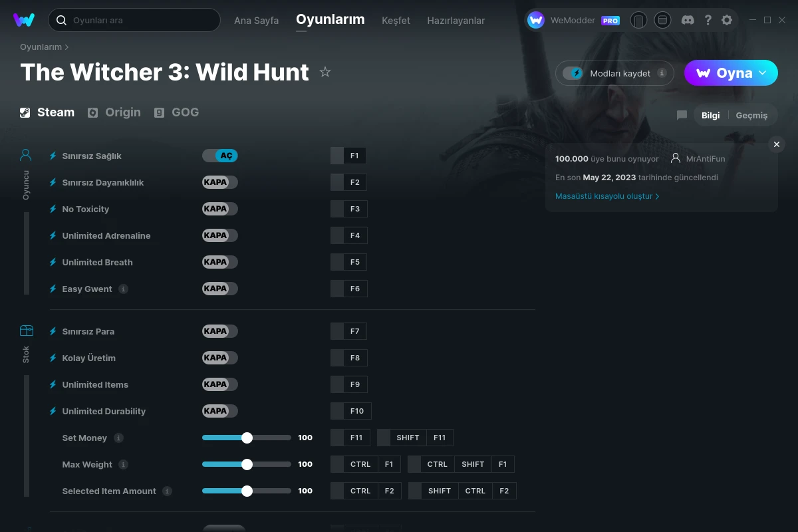
Task: Adjust the Set Money slider
Action: (x=247, y=438)
